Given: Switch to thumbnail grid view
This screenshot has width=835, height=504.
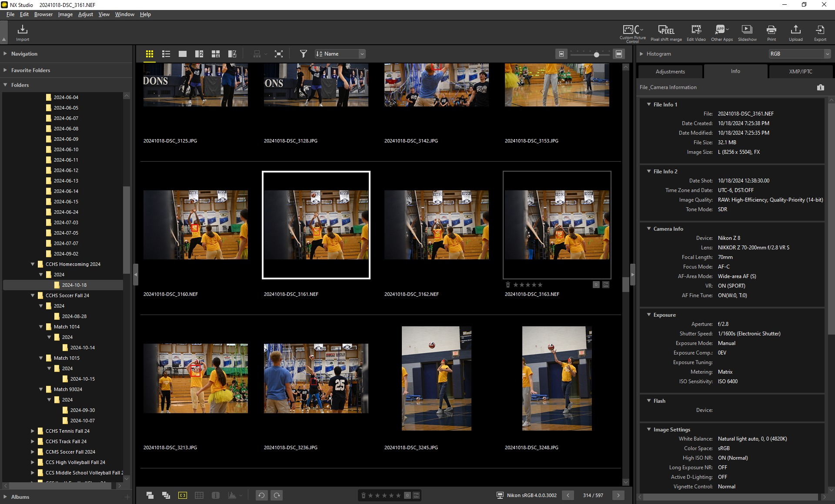Looking at the screenshot, I should point(150,54).
